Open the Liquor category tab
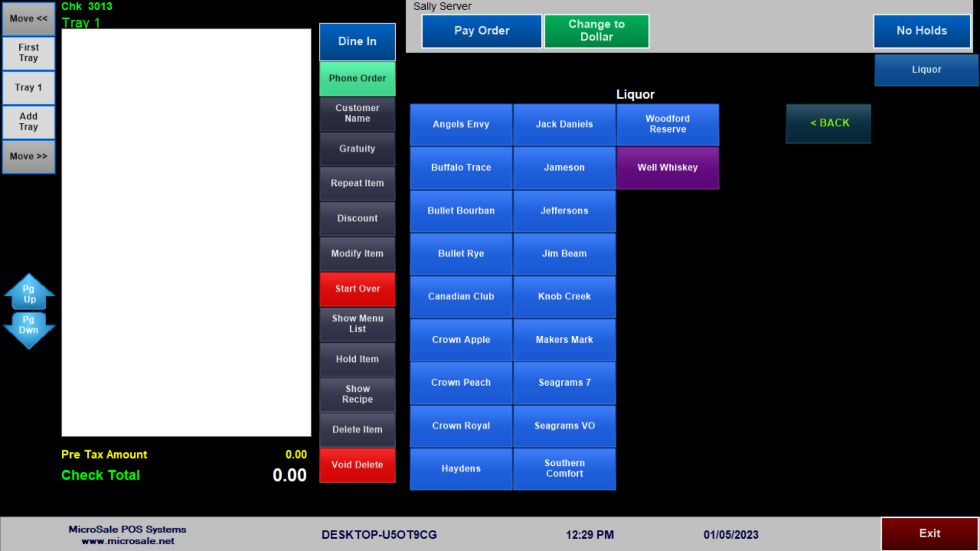 926,70
